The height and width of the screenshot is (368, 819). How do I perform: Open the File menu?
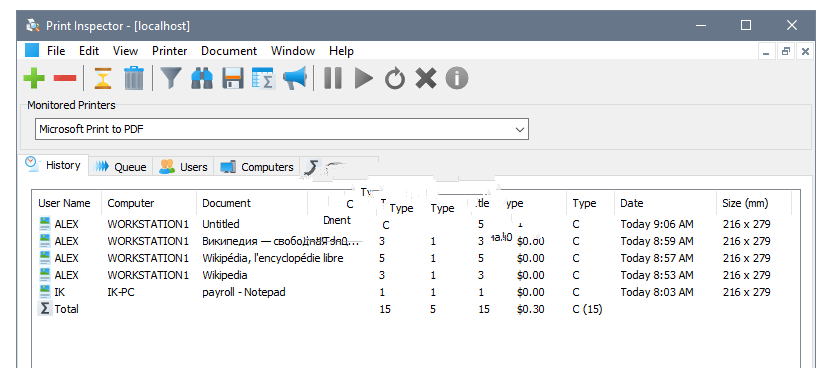coord(56,51)
